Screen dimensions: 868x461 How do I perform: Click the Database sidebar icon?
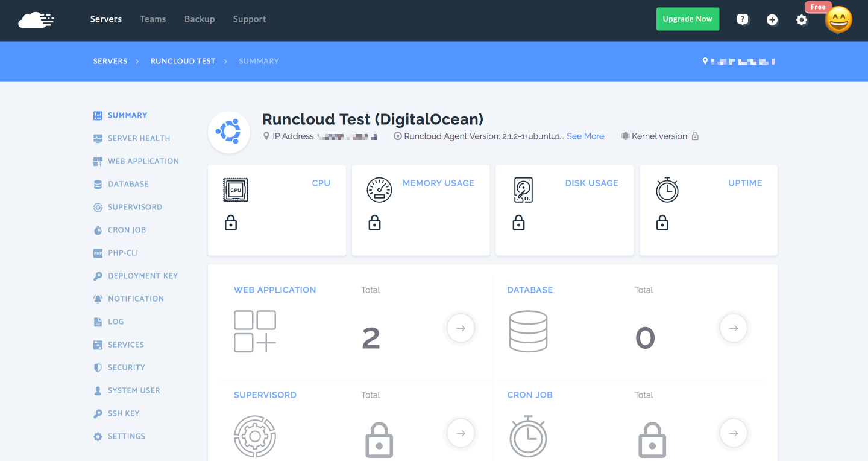(x=98, y=184)
